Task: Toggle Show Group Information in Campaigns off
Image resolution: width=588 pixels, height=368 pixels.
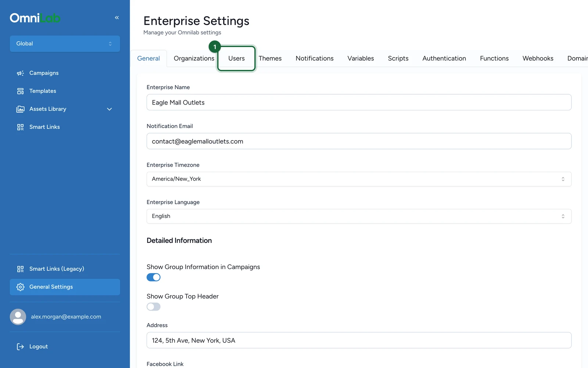Action: pos(154,277)
